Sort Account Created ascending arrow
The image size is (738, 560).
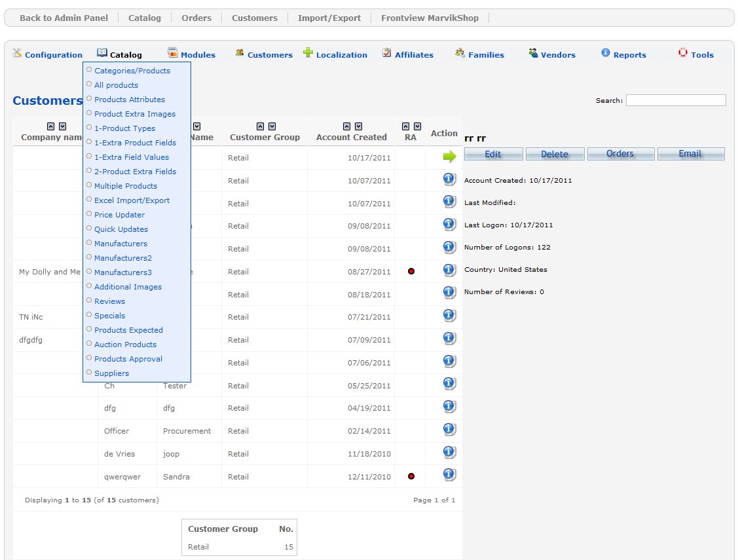tap(347, 126)
